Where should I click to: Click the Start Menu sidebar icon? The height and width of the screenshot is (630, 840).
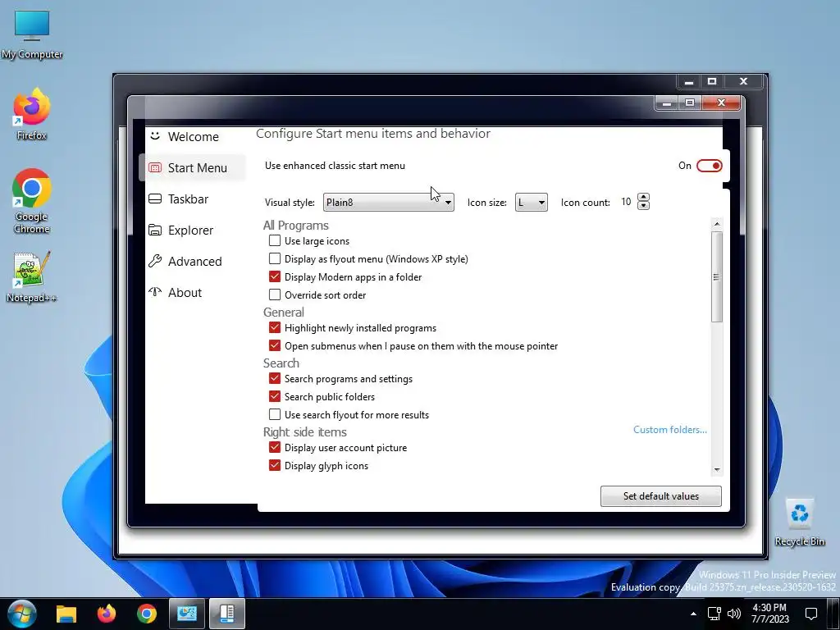tap(155, 167)
